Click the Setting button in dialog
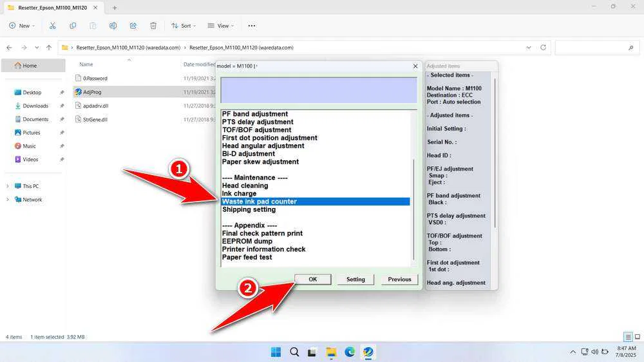This screenshot has width=644, height=362. coord(355,280)
